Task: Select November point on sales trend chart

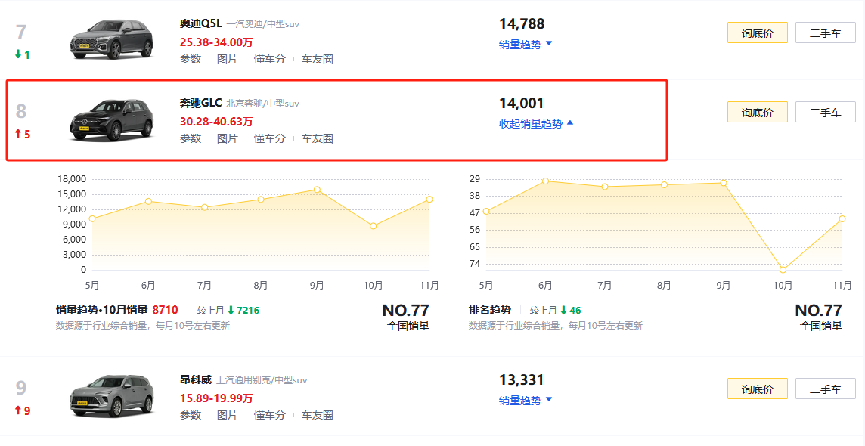Action: point(429,199)
